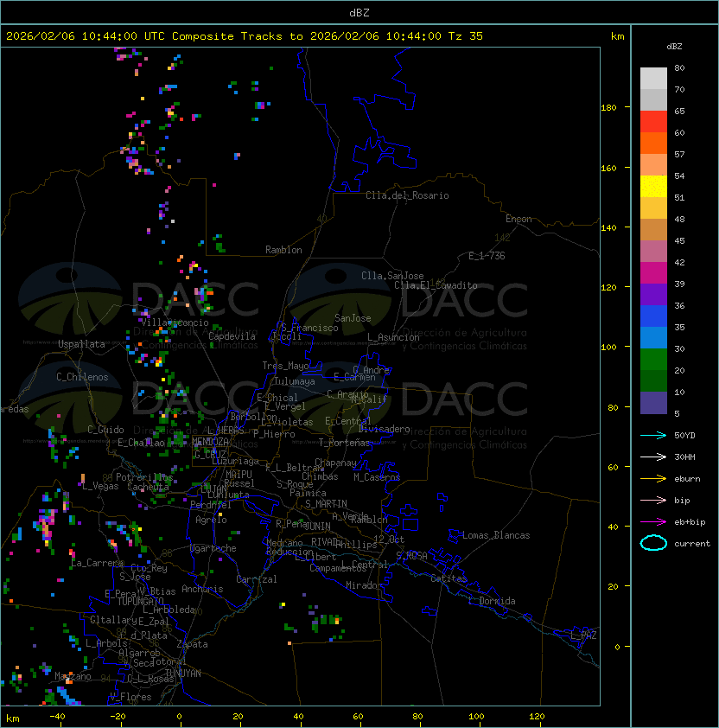719x728 pixels.
Task: Pick the slate 5-10 dBZ legend swatch
Action: pos(653,403)
